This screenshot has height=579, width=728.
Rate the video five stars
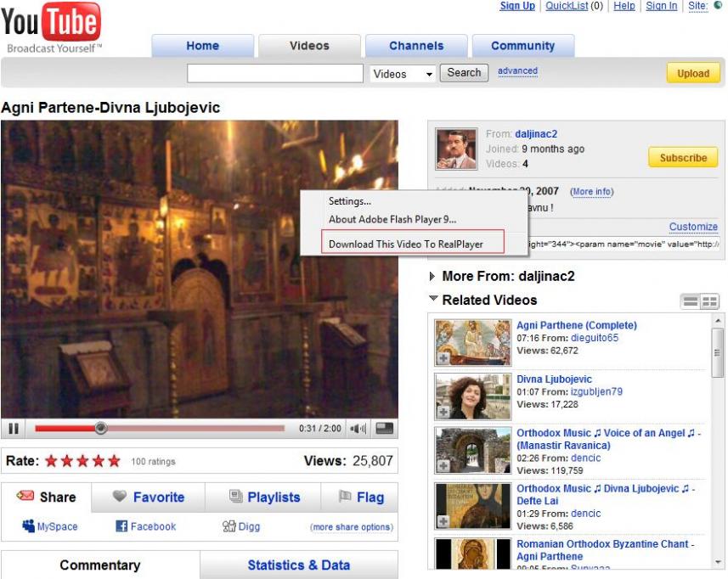(x=114, y=461)
